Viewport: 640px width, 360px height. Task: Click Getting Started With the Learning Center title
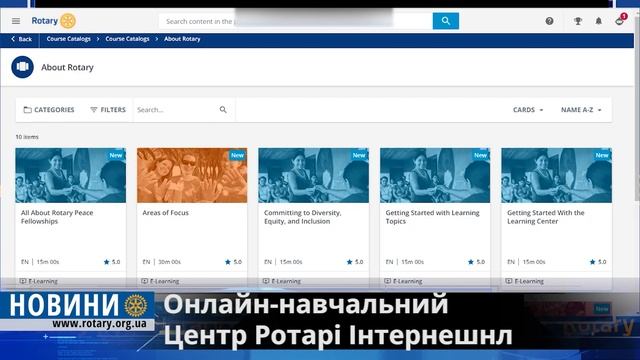pos(546,217)
